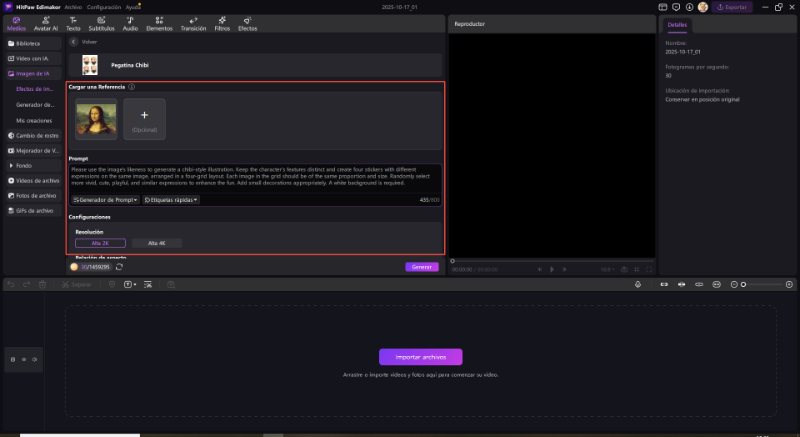
Task: Open the Generador de Prompt dropdown
Action: 105,200
